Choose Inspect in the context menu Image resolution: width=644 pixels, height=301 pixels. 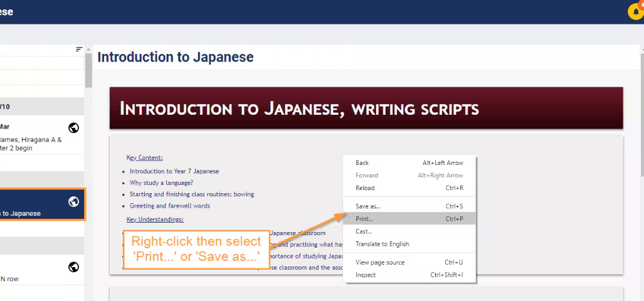point(409,275)
